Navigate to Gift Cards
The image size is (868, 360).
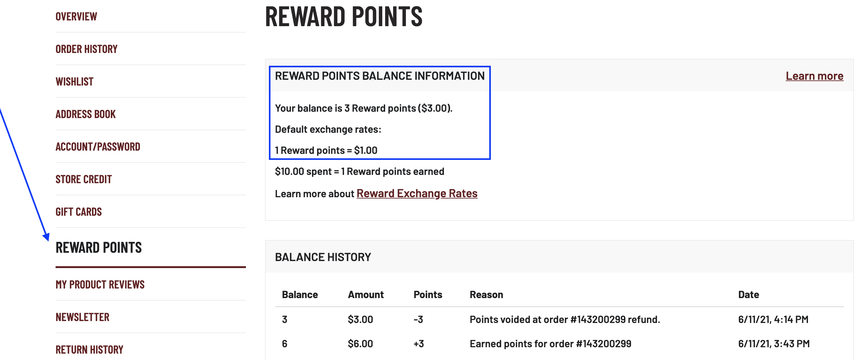(x=79, y=212)
